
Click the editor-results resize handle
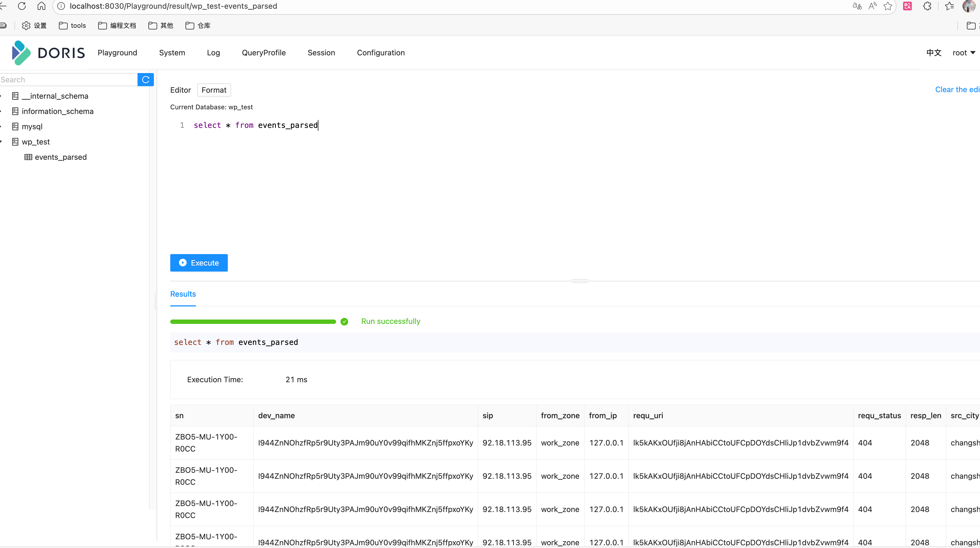(x=580, y=281)
